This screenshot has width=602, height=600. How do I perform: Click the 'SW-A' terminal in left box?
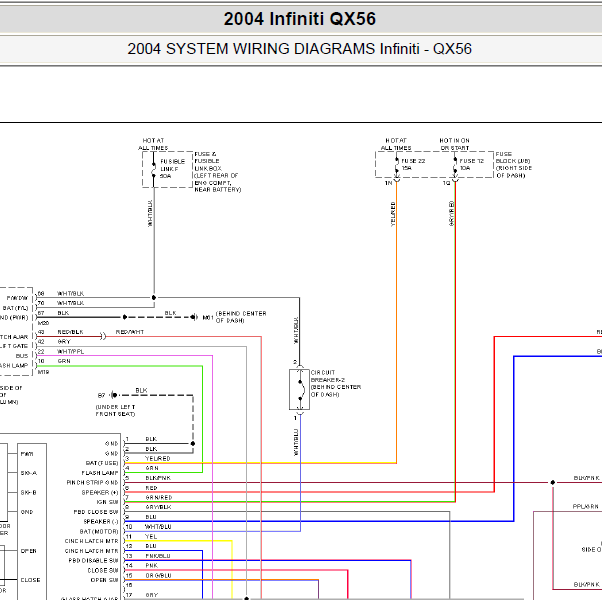pyautogui.click(x=29, y=473)
